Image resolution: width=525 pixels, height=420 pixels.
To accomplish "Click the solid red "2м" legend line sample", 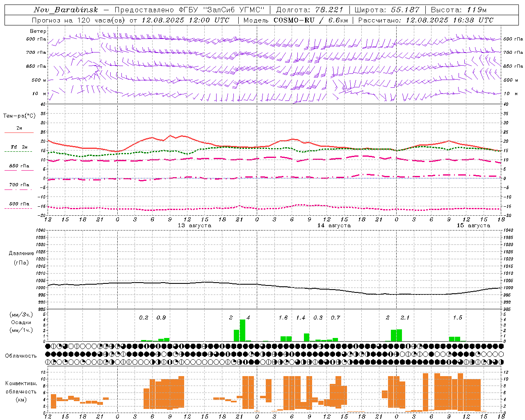I will [x=19, y=132].
